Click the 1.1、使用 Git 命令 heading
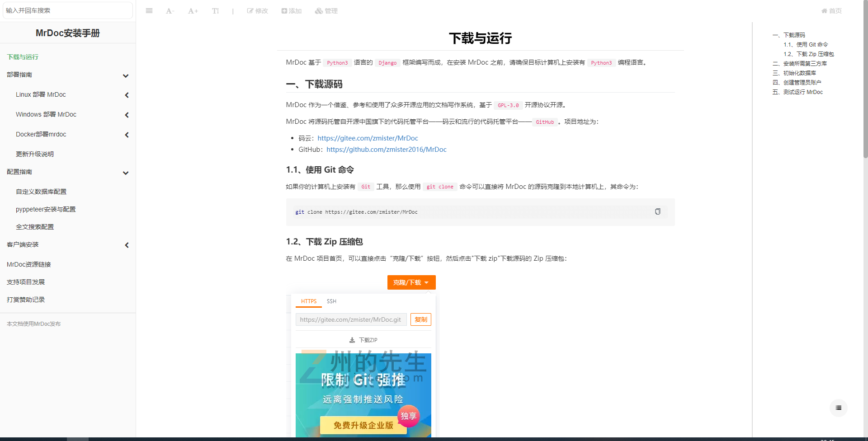Image resolution: width=868 pixels, height=441 pixels. tap(320, 170)
